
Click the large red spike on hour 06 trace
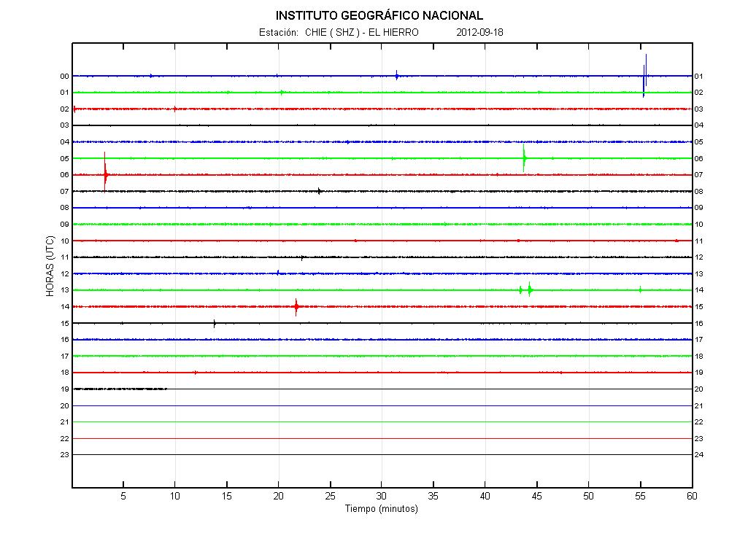click(x=105, y=174)
